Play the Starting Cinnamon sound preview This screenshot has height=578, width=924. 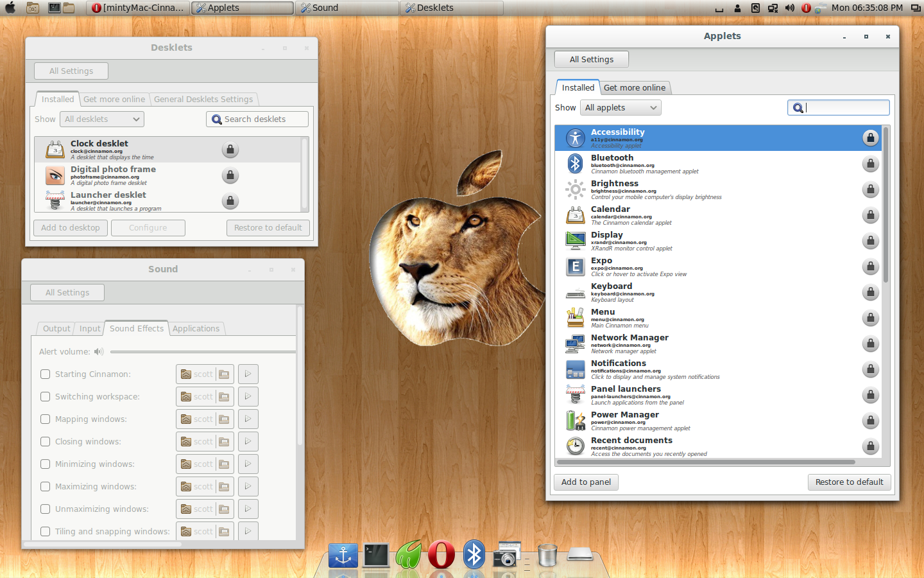coord(248,374)
